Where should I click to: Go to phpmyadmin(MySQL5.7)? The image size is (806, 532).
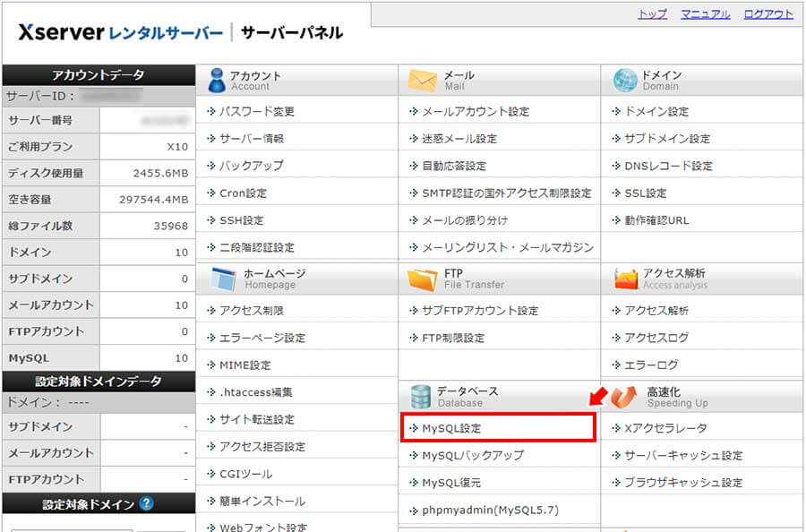click(x=490, y=511)
